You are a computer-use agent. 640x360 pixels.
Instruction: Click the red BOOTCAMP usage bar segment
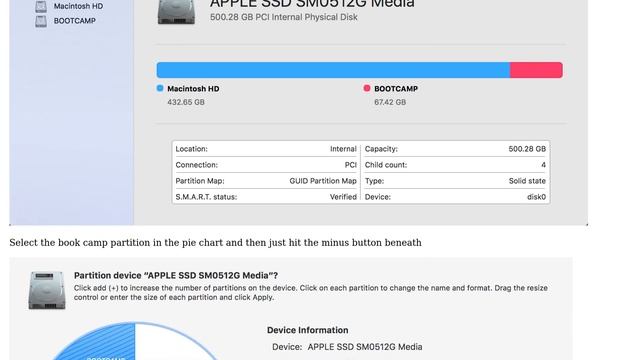click(536, 70)
